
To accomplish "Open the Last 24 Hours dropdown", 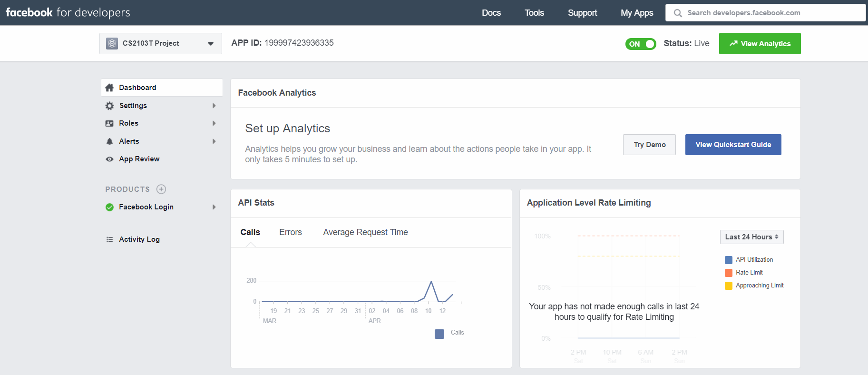I will click(751, 237).
